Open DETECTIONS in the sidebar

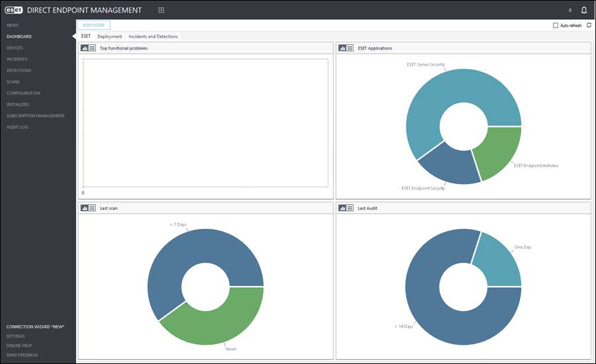(x=19, y=71)
